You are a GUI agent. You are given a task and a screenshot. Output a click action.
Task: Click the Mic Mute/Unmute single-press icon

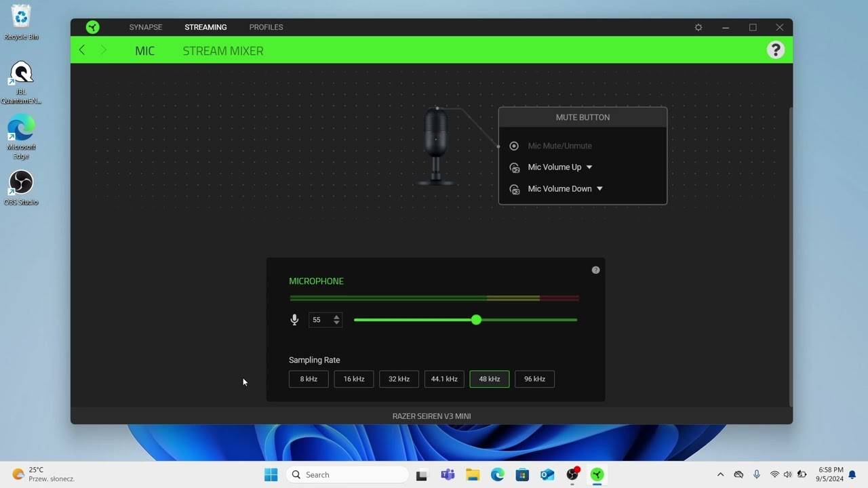pos(514,146)
